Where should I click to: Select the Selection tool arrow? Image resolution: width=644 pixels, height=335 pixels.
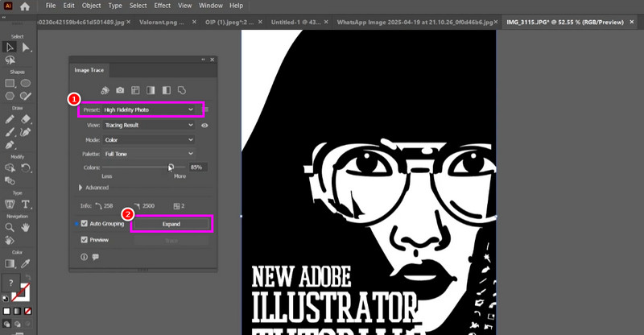pyautogui.click(x=10, y=48)
